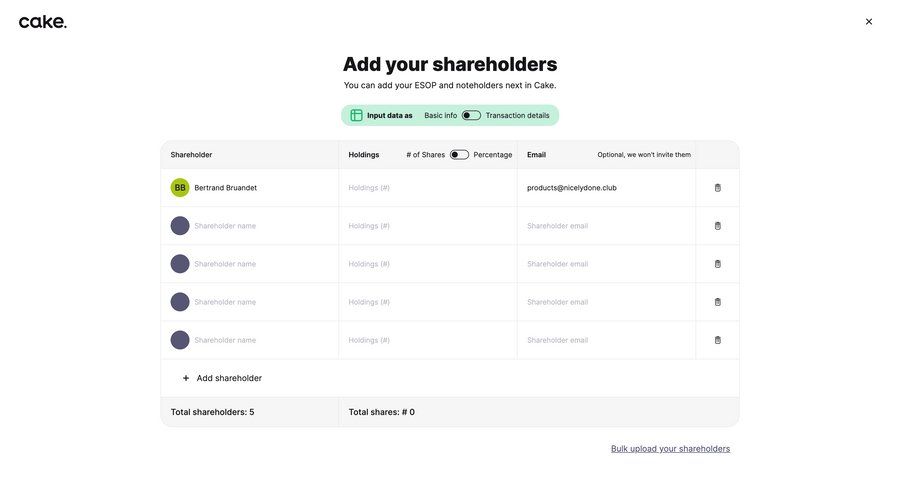Delete the Bertrand Bruandet shareholder row

click(x=718, y=188)
